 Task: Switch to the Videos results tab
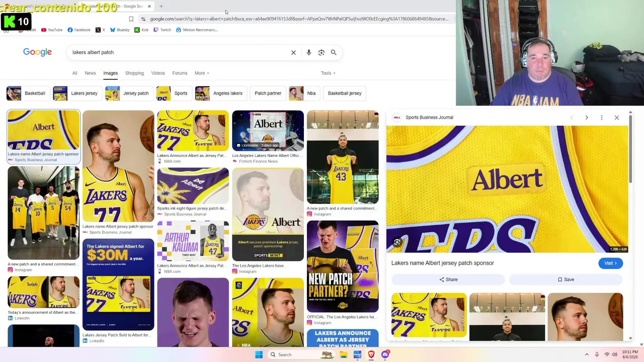tap(158, 73)
